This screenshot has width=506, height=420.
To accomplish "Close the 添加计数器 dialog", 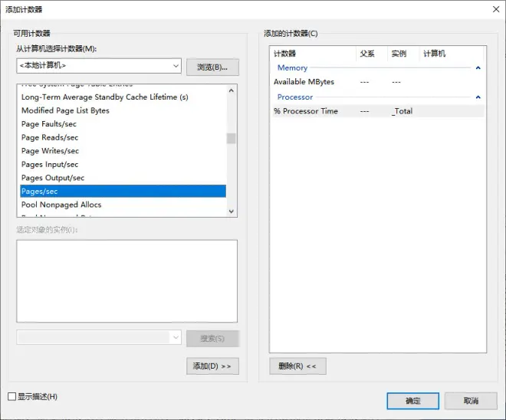I will pos(496,9).
